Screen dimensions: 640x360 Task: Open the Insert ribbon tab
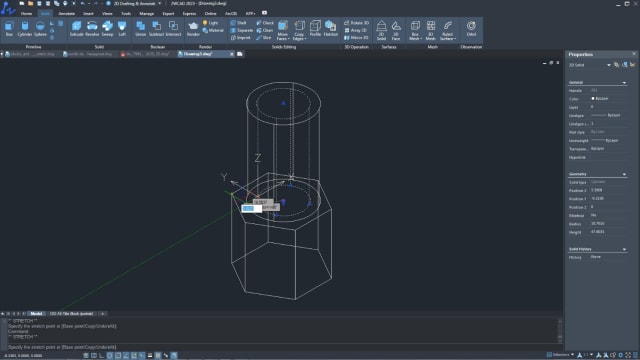pos(88,13)
